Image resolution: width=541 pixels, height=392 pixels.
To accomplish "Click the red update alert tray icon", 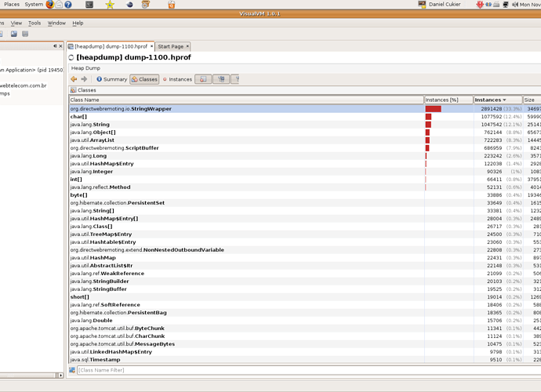I will 480,5.
